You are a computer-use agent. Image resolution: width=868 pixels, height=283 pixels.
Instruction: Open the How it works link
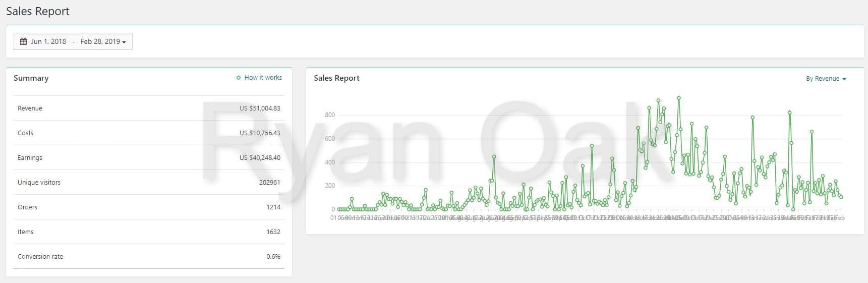pos(263,78)
